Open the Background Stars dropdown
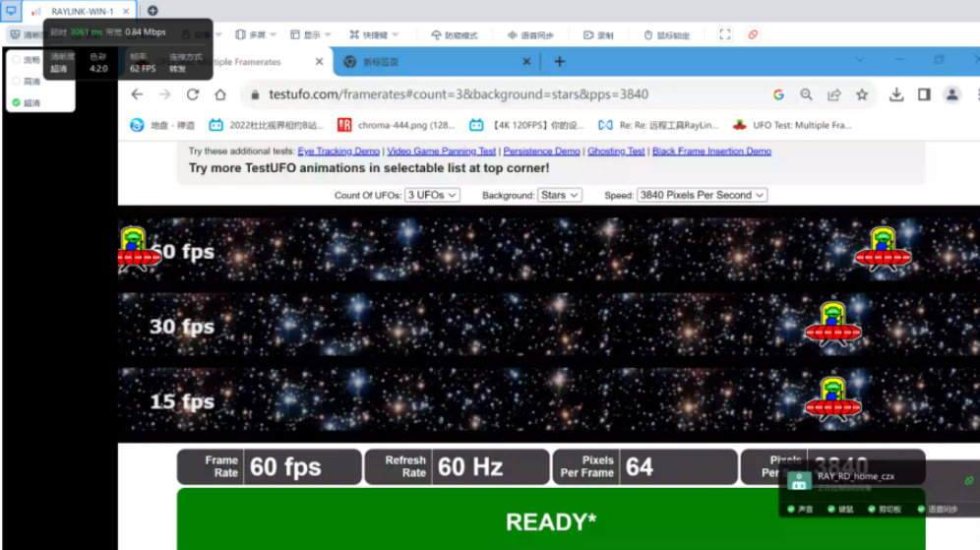Screen dimensions: 980x550 click(x=560, y=195)
